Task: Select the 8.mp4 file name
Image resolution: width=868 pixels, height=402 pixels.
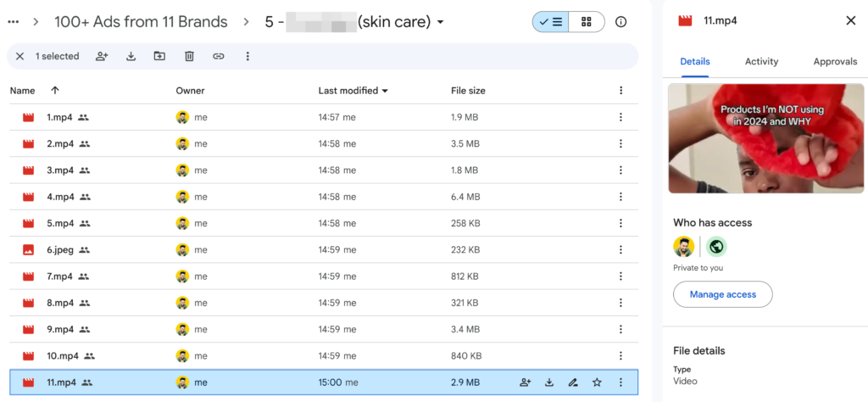Action: (x=60, y=303)
